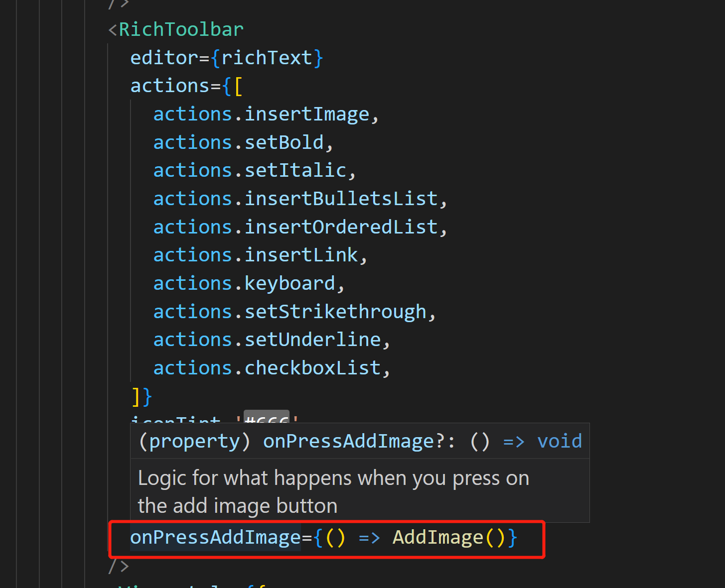
Task: Place cursor on setUnderline entry
Action: 312,340
